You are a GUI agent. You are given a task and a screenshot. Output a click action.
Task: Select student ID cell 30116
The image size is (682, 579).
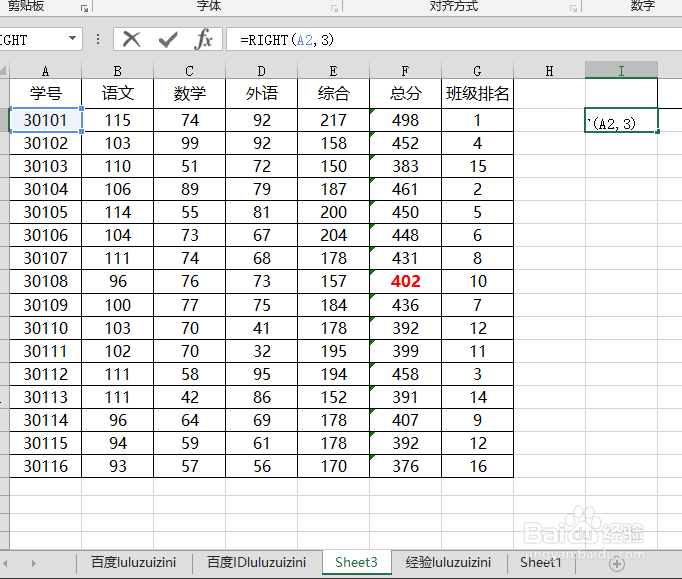(45, 466)
